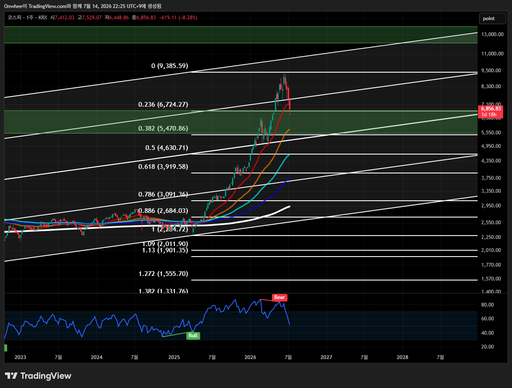The height and width of the screenshot is (388, 512).
Task: Click the RSI 20.00 axis label
Action: pyautogui.click(x=487, y=347)
